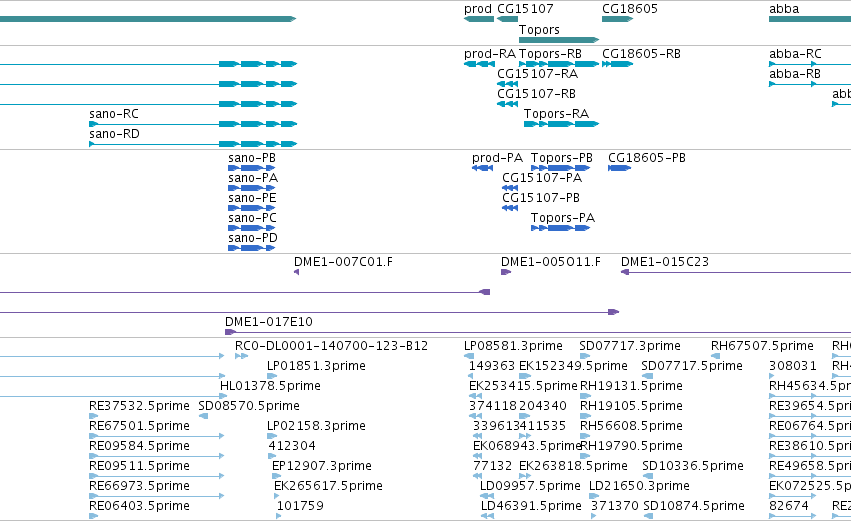Click the Topors-RB transcript label
Image resolution: width=851 pixels, height=521 pixels.
[x=550, y=54]
